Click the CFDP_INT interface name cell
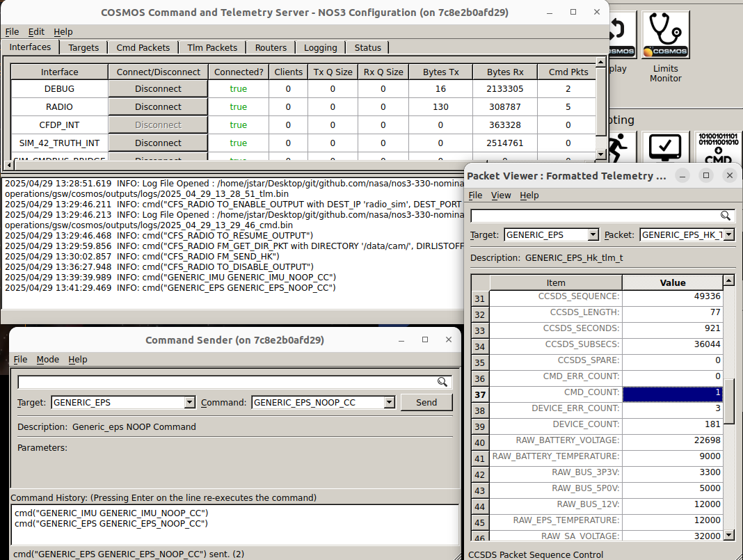The width and height of the screenshot is (743, 560). (59, 125)
